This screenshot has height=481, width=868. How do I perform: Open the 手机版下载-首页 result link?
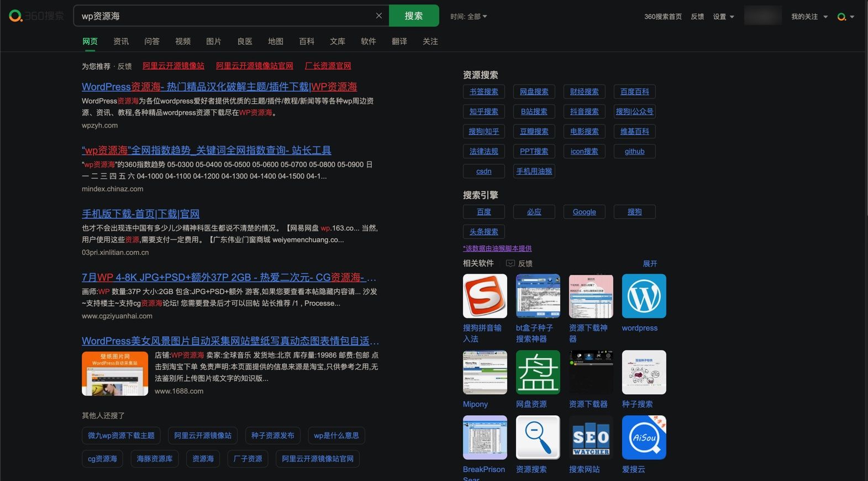[x=141, y=214]
